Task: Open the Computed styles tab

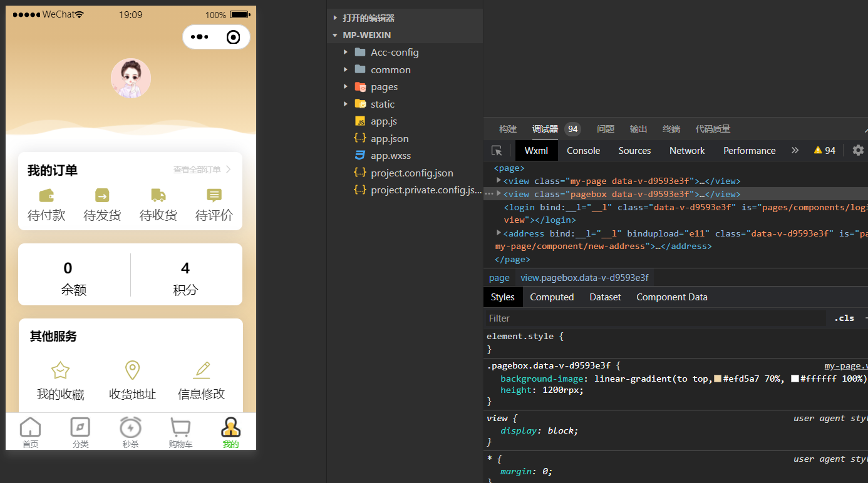Action: (552, 297)
